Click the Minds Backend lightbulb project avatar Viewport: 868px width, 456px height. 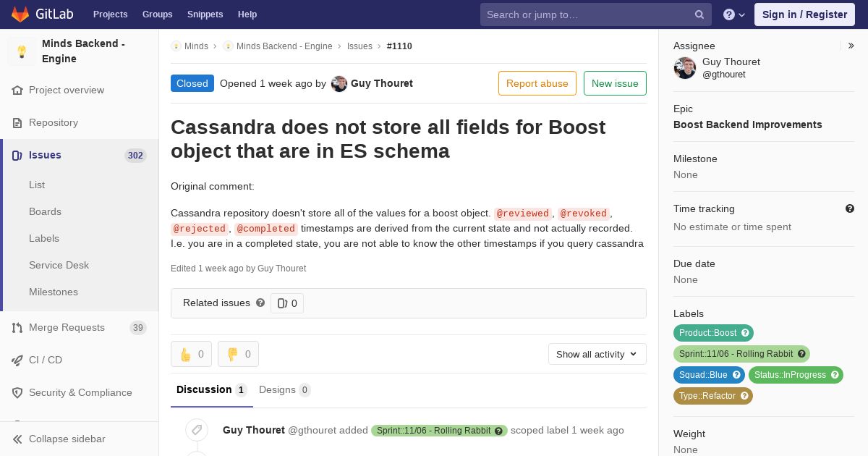tap(22, 51)
